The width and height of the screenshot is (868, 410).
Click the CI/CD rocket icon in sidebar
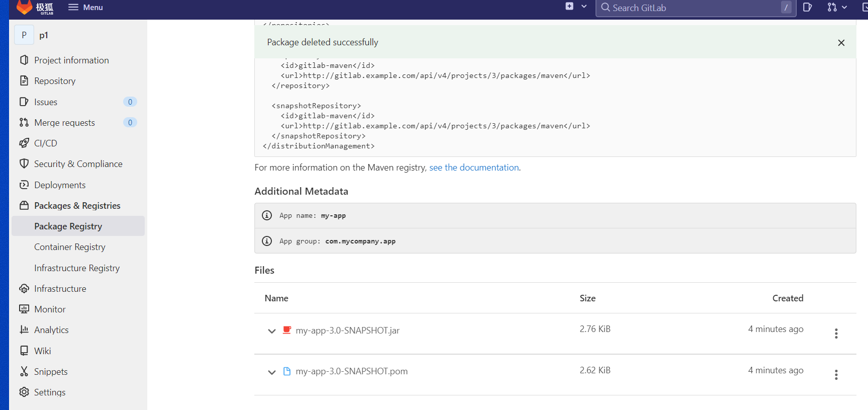click(24, 143)
